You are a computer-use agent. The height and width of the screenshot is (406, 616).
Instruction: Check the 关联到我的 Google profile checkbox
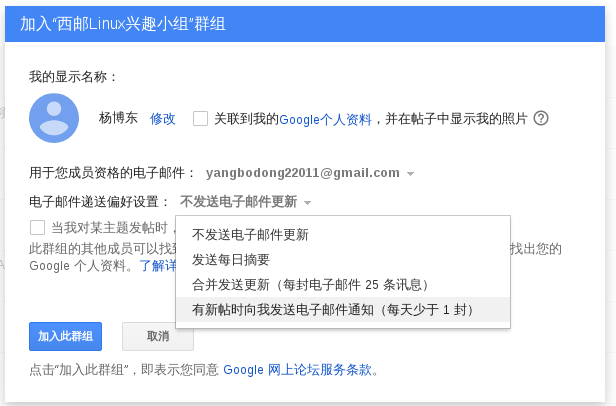pos(200,118)
